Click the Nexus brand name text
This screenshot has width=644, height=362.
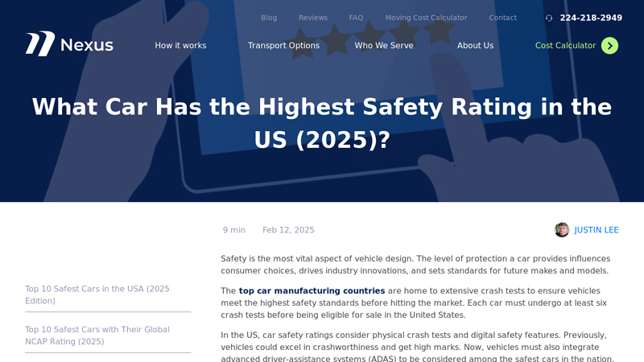[87, 45]
